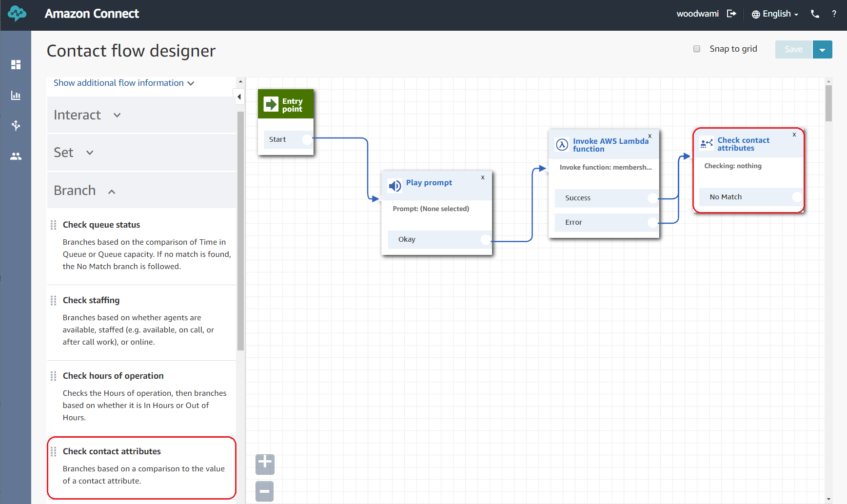The height and width of the screenshot is (504, 847).
Task: Click the 'Invoke function: membersh...' text
Action: pyautogui.click(x=606, y=167)
